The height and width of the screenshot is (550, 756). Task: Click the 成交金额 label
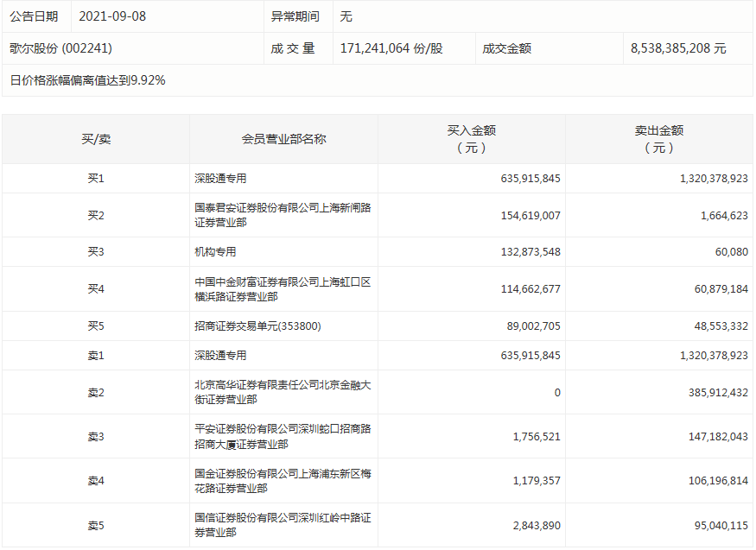pos(506,48)
